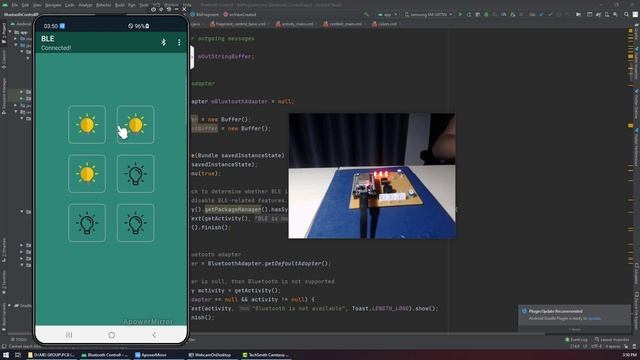Select onViewCreated in the navigation breadcrumb
640x360 pixels.
point(240,14)
